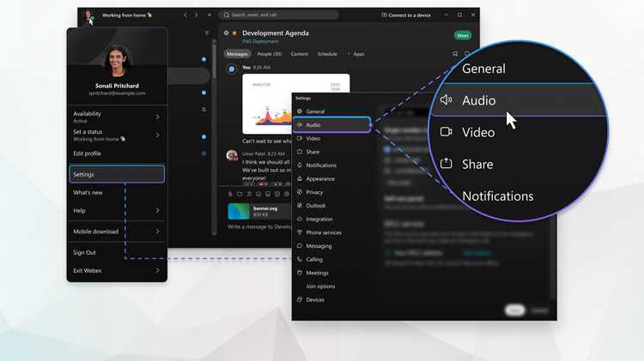Go back with the left arrow

click(185, 15)
